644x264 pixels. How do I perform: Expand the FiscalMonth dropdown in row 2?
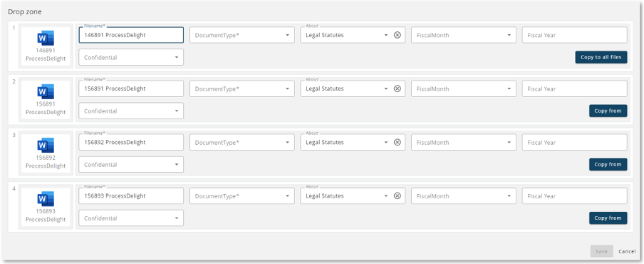[464, 88]
